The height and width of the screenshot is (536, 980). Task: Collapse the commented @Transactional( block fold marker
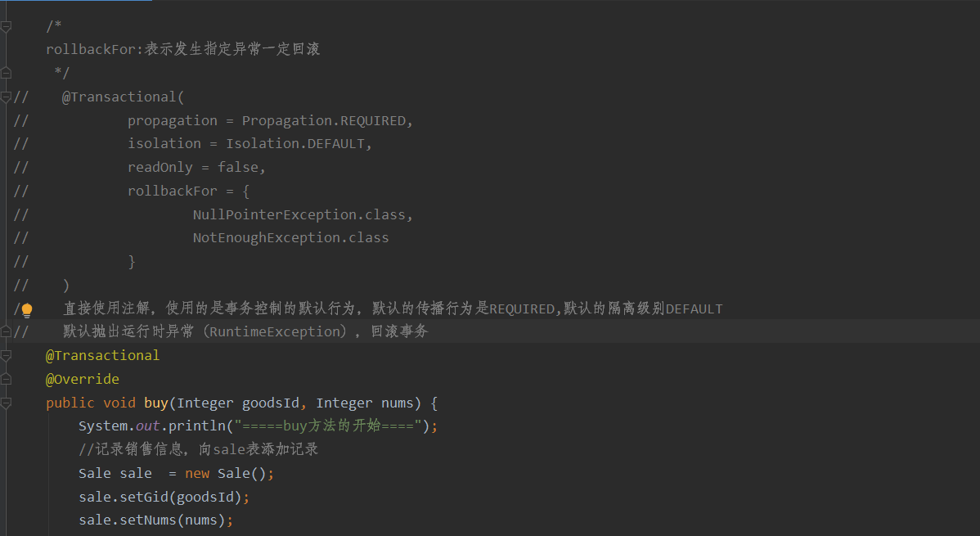pos(7,97)
